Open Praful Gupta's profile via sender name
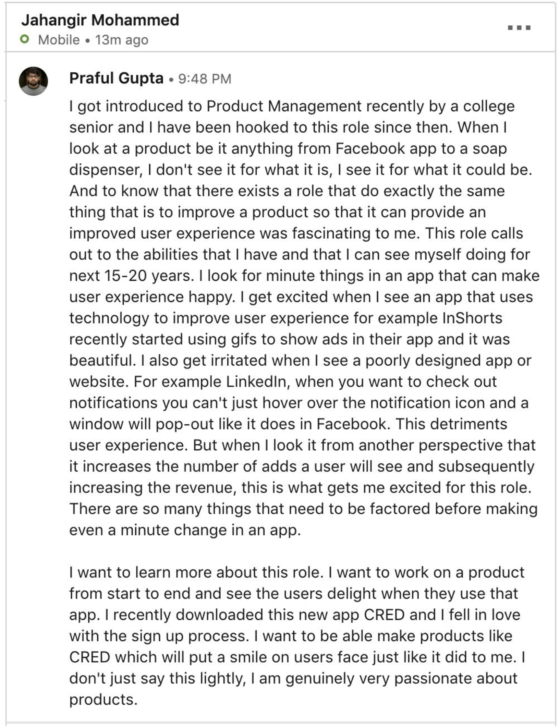 coord(116,78)
